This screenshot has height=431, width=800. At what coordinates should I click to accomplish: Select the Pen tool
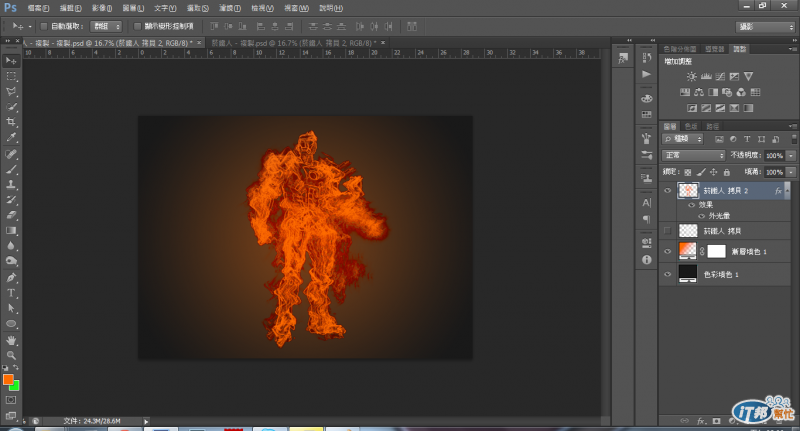[11, 277]
